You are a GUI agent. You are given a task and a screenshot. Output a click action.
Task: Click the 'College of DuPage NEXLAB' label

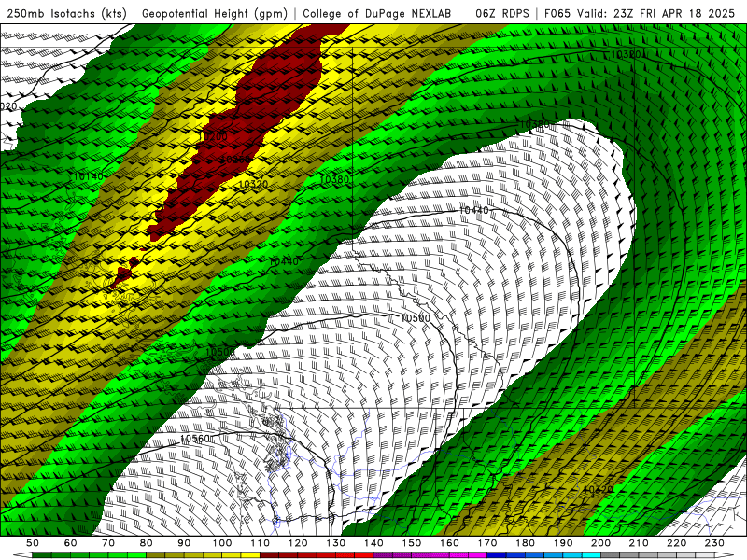pos(376,13)
